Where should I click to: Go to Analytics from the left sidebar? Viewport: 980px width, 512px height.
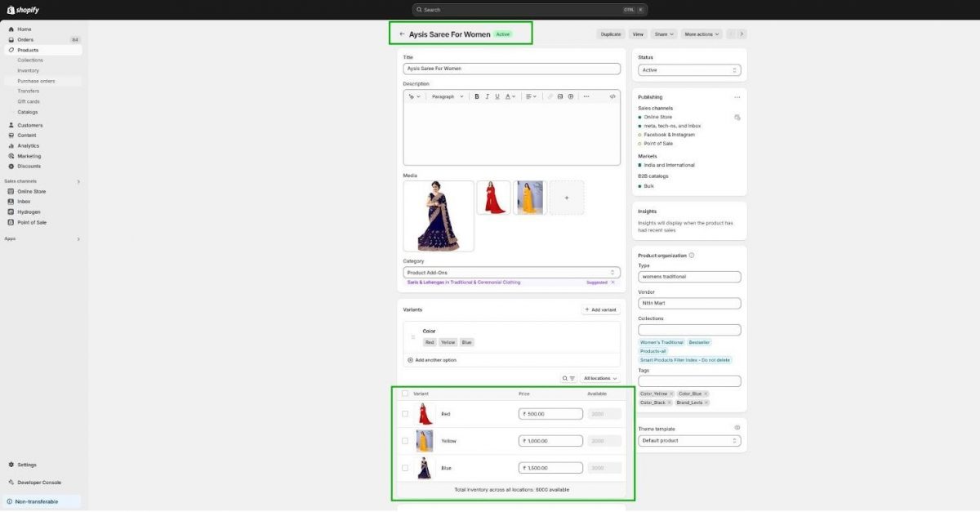click(x=27, y=145)
